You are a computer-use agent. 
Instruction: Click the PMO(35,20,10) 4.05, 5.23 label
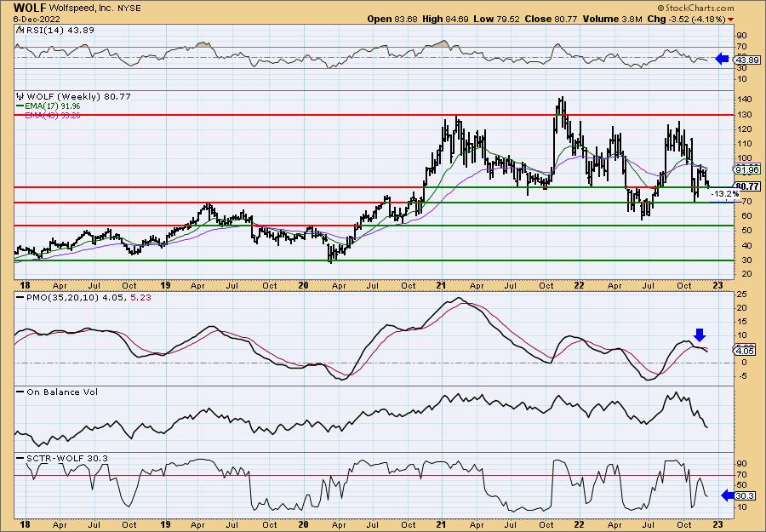[88, 297]
